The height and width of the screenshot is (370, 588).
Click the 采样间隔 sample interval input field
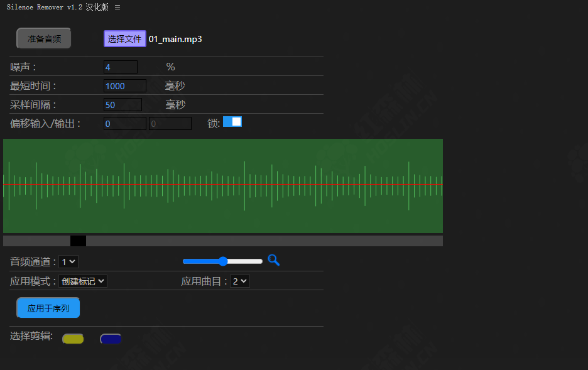tap(122, 104)
